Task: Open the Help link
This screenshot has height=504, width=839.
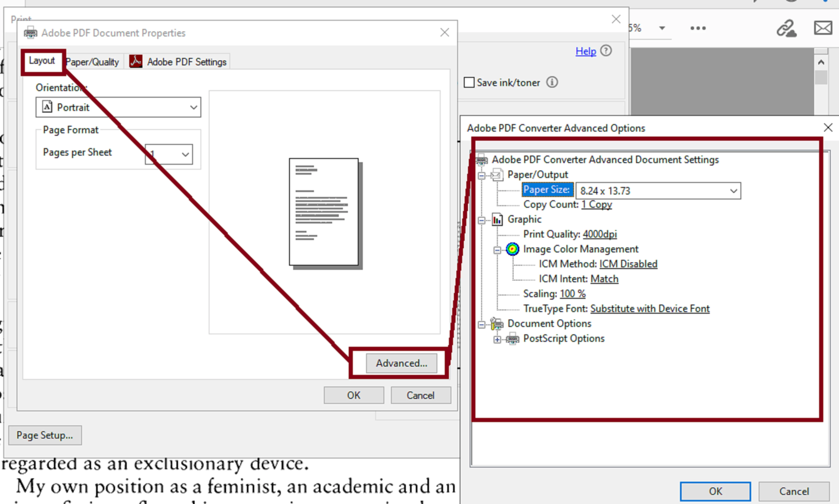Action: coord(585,51)
